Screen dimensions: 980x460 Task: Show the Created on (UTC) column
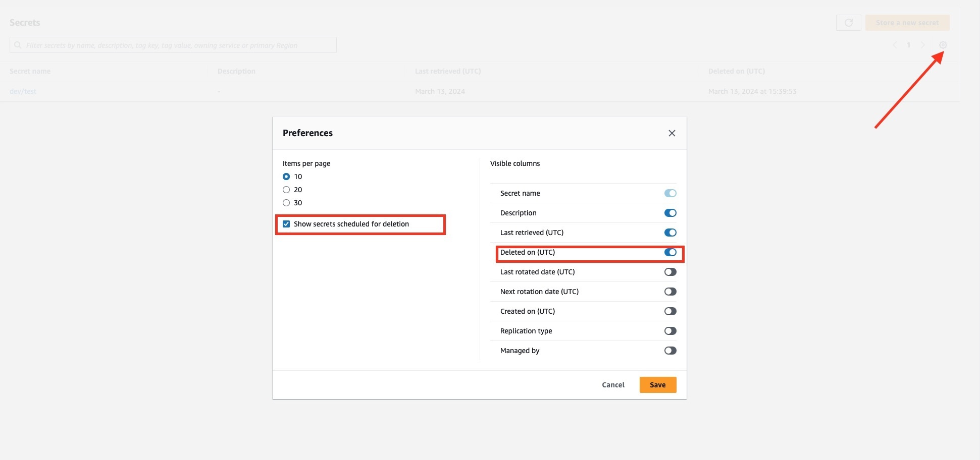670,311
